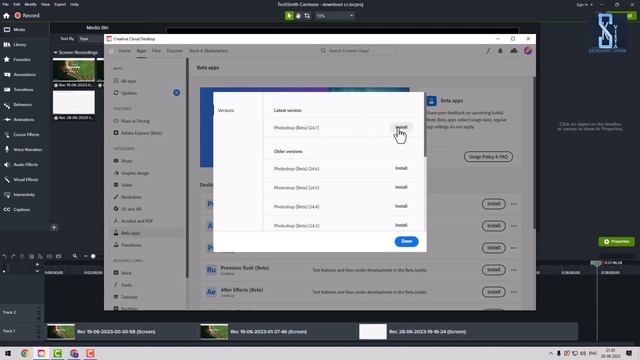Open the canvas zoom percentage dropdown
Image resolution: width=640 pixels, height=360 pixels.
[x=335, y=16]
